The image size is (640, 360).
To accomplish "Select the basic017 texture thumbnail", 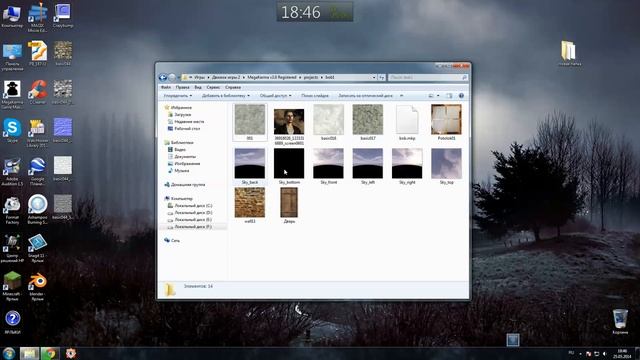I will [368, 120].
